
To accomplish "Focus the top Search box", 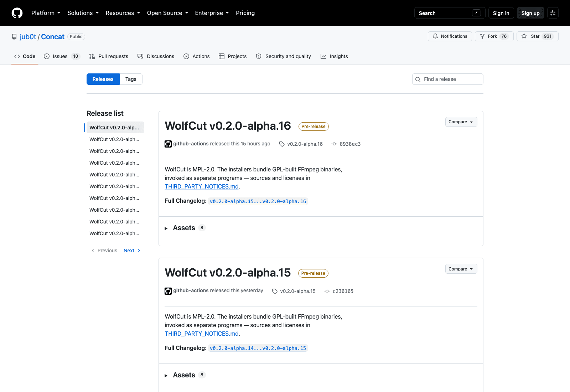I will [x=450, y=13].
